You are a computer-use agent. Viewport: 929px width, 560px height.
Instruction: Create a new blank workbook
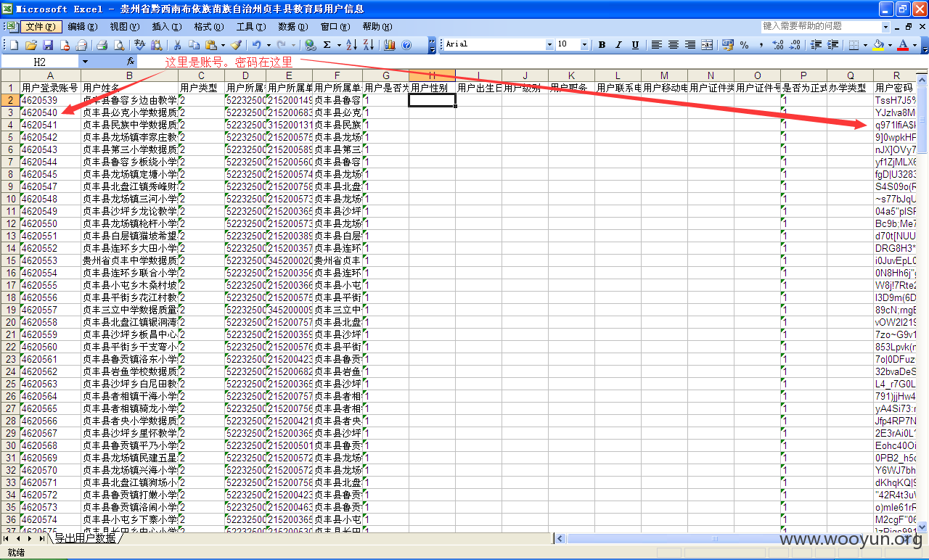[x=14, y=45]
